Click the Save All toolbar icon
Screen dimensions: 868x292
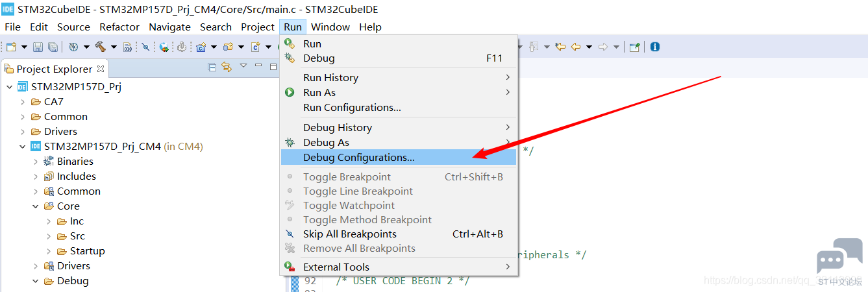pos(53,47)
